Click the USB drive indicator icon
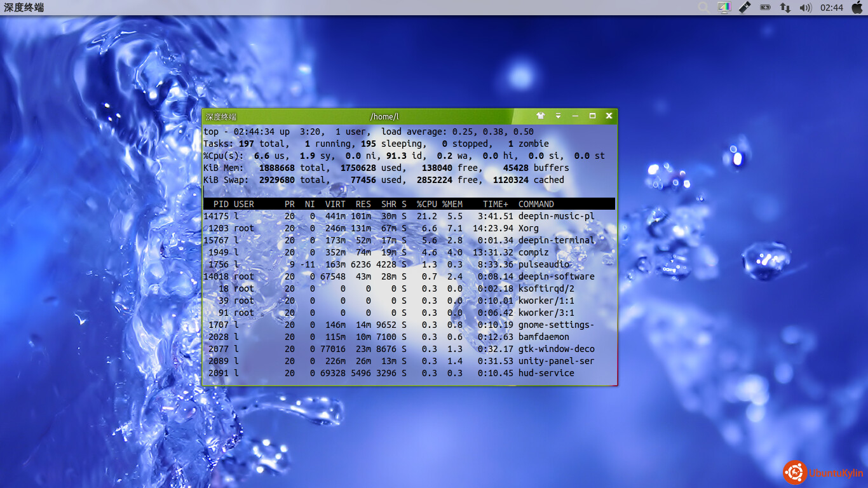 pos(745,8)
